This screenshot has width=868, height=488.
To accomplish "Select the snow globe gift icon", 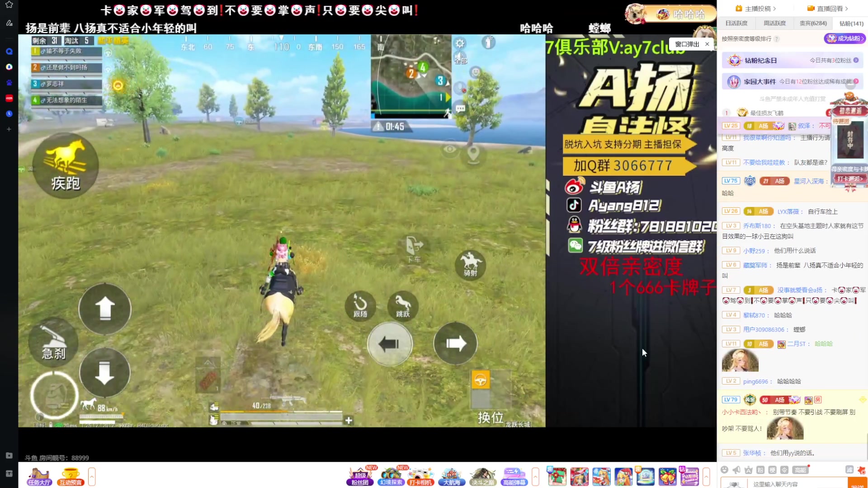I will (x=646, y=476).
